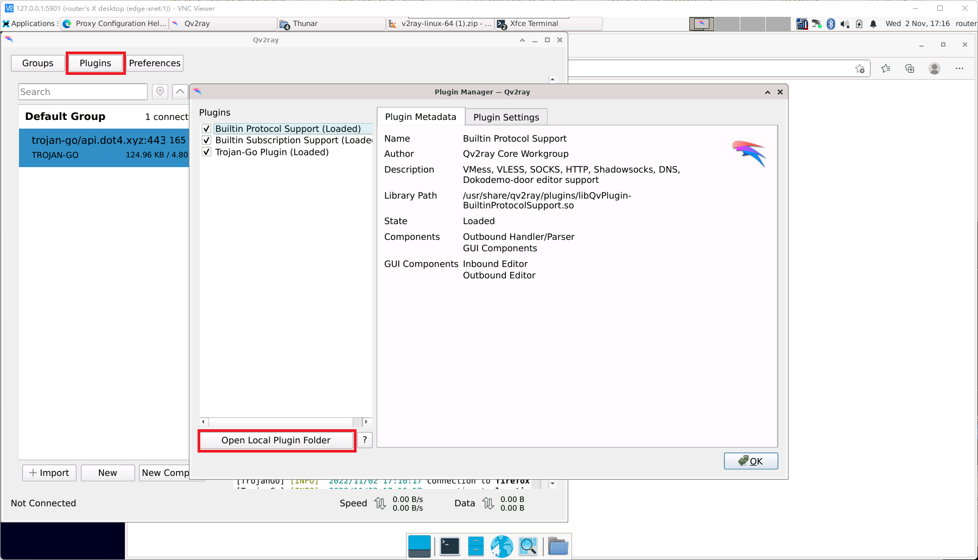The width and height of the screenshot is (978, 560).
Task: Click the browser profile avatar
Action: point(935,68)
